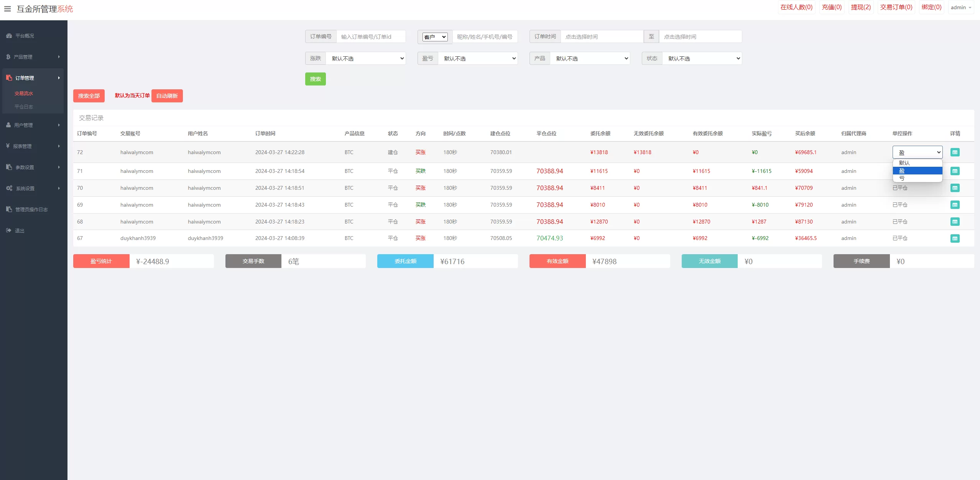Open details icon for order 72
Screen dimensions: 980x480
955,152
